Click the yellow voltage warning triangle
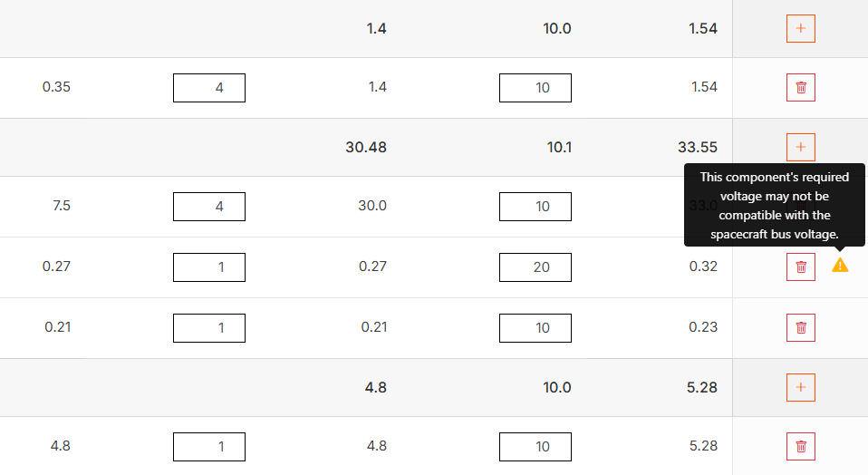 pos(840,266)
